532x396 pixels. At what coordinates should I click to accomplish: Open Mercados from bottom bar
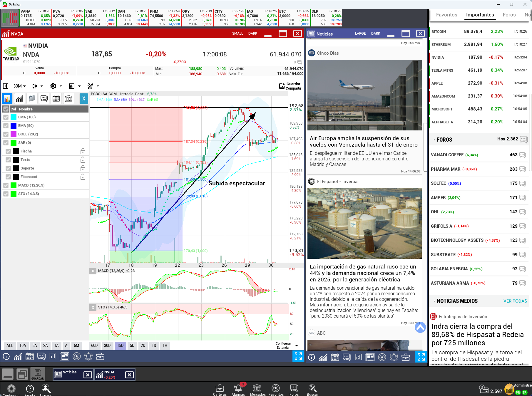click(x=257, y=390)
